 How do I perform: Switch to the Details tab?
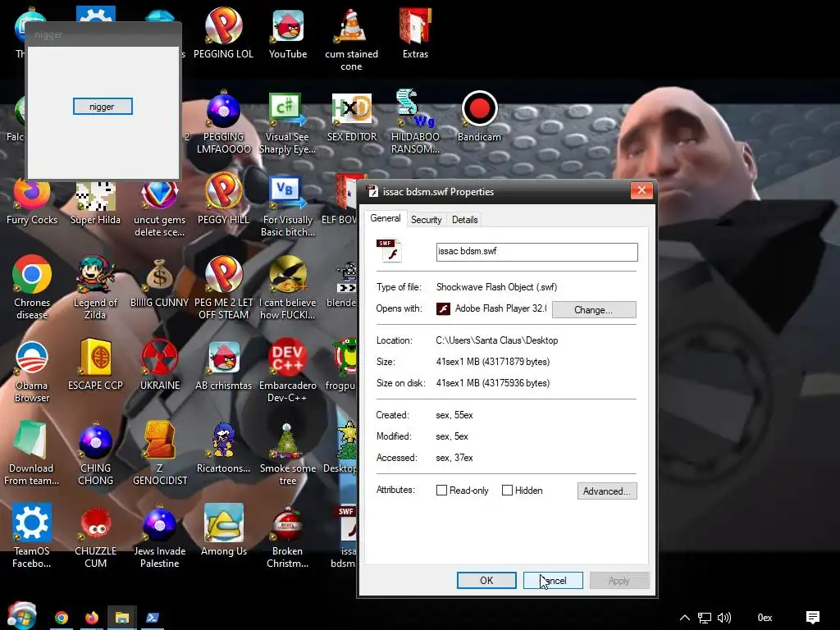click(464, 220)
